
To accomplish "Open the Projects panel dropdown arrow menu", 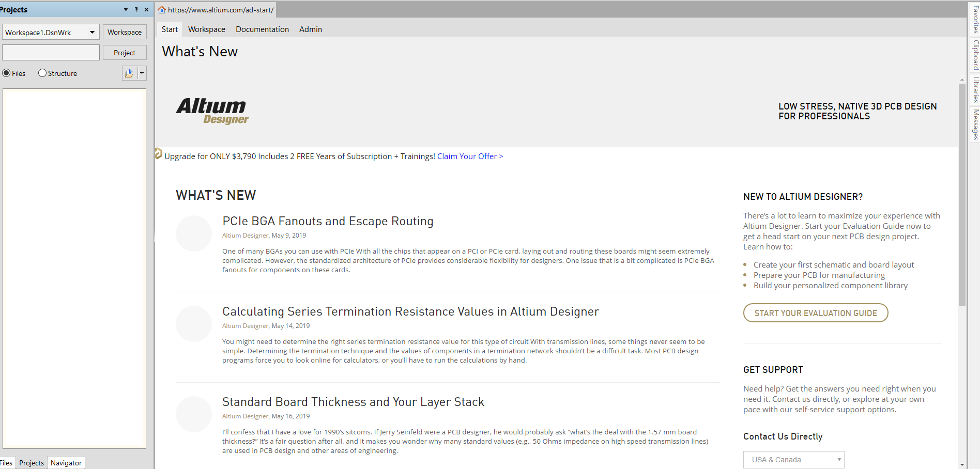I will coord(126,9).
